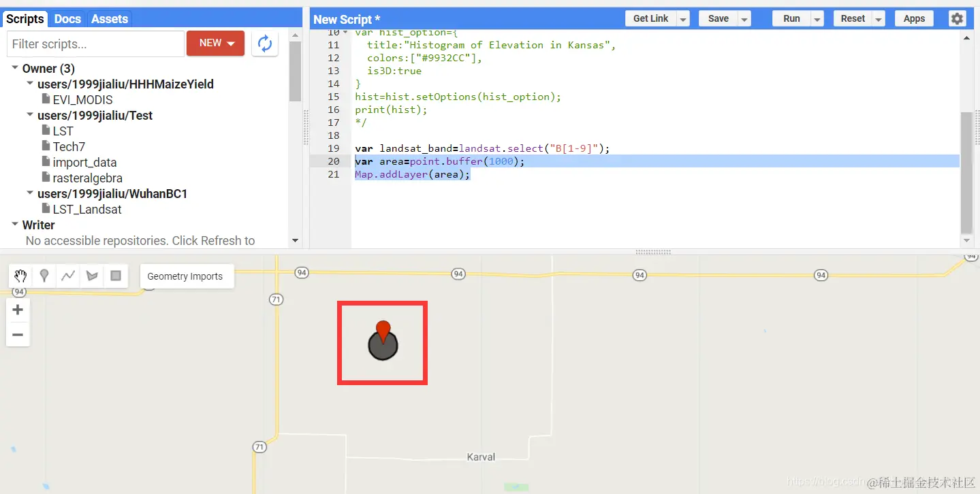Screen dimensions: 980x494
Task: Open the Geometry Imports panel
Action: click(x=185, y=276)
